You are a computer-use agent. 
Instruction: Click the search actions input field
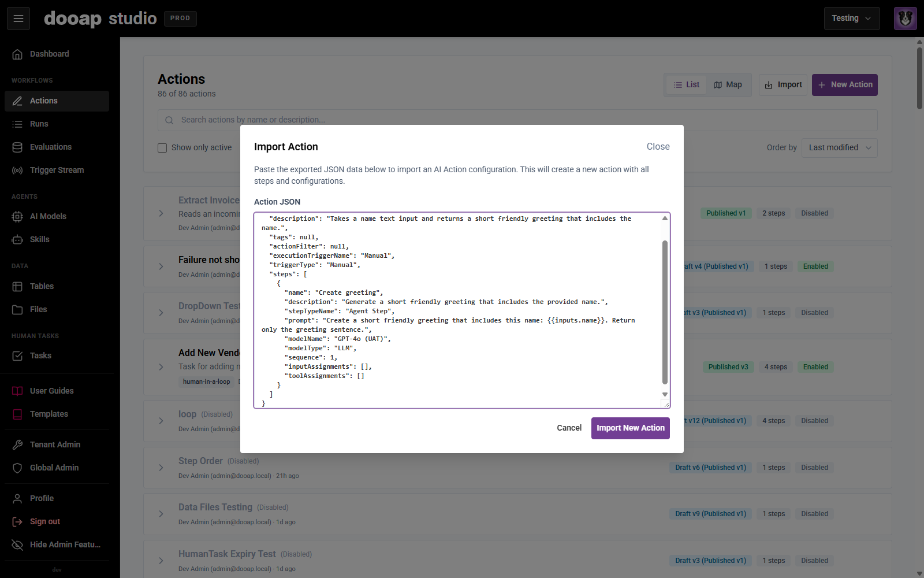pos(517,120)
